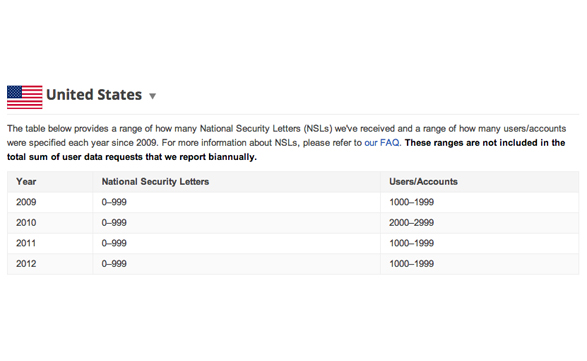Click the 2000–2999 accounts value for 2010
Screen dimensions: 587x361
(411, 223)
